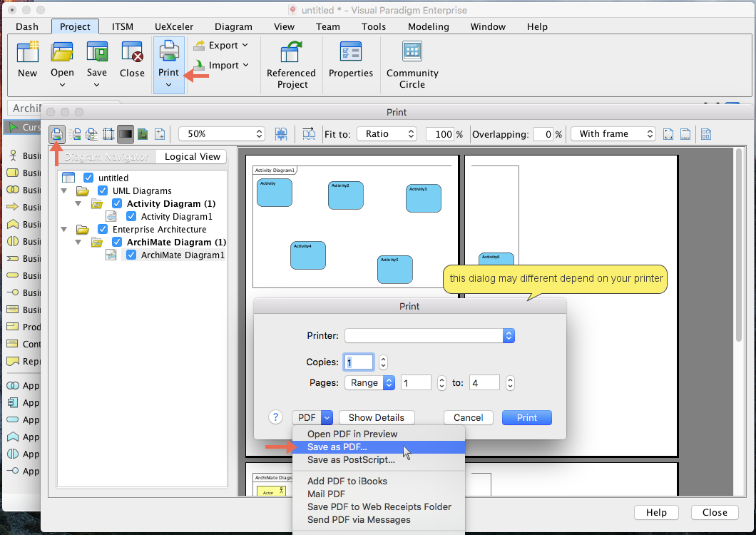Click the PDF dropdown button
The height and width of the screenshot is (535, 756).
[312, 417]
